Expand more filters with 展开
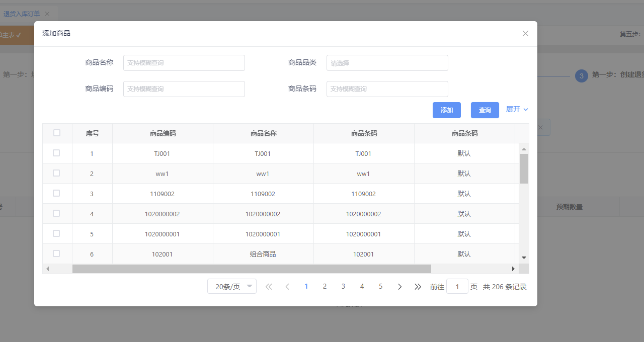644x342 pixels. 517,109
